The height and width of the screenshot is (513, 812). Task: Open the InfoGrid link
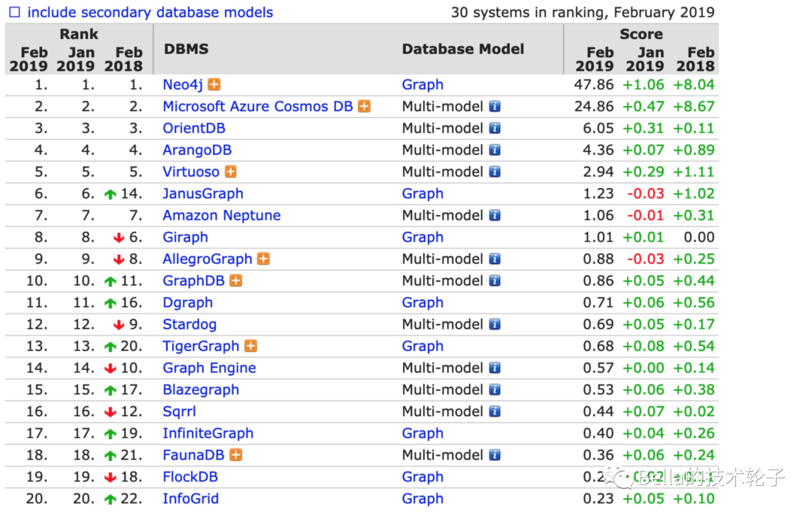pyautogui.click(x=190, y=498)
